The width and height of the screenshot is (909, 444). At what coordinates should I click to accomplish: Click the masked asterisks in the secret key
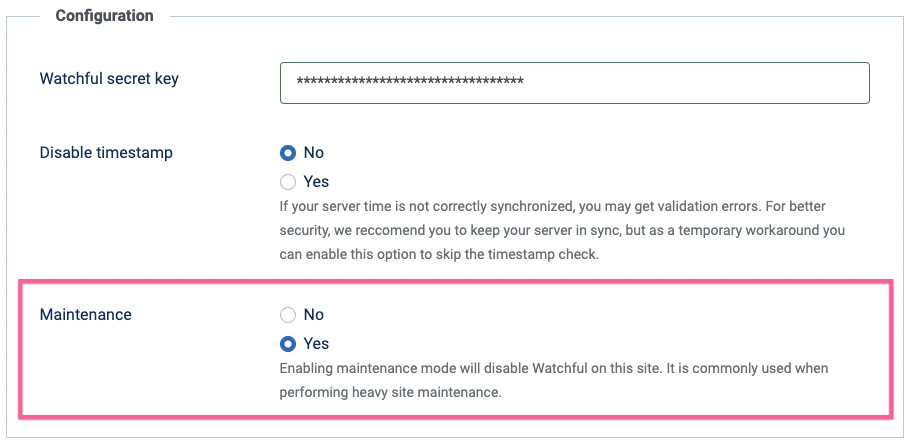(x=410, y=83)
